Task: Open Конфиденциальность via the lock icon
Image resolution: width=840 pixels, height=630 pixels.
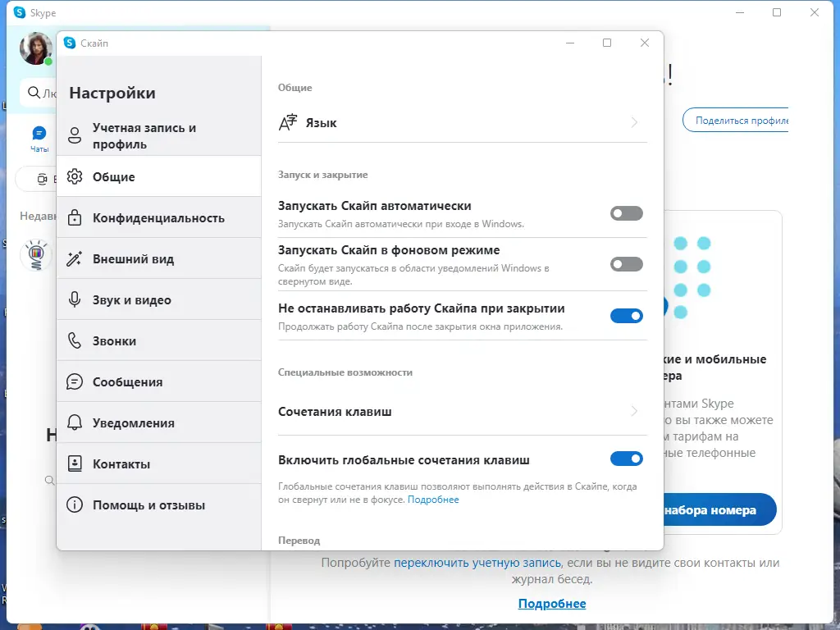Action: (x=75, y=217)
